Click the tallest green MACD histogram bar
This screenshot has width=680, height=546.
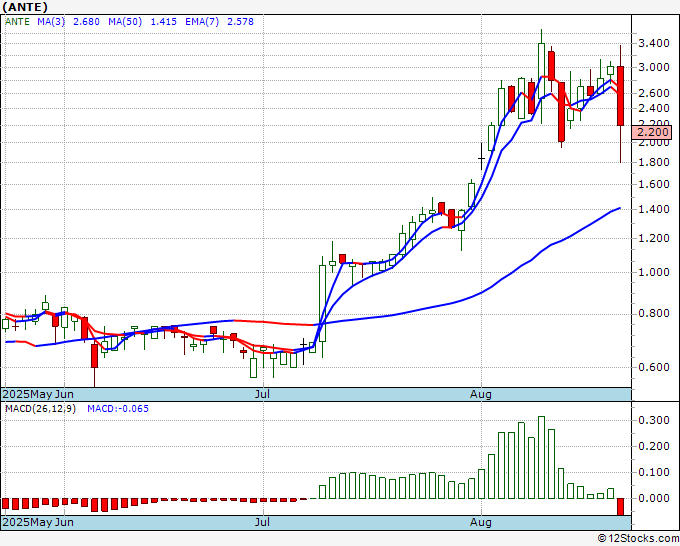pyautogui.click(x=541, y=458)
